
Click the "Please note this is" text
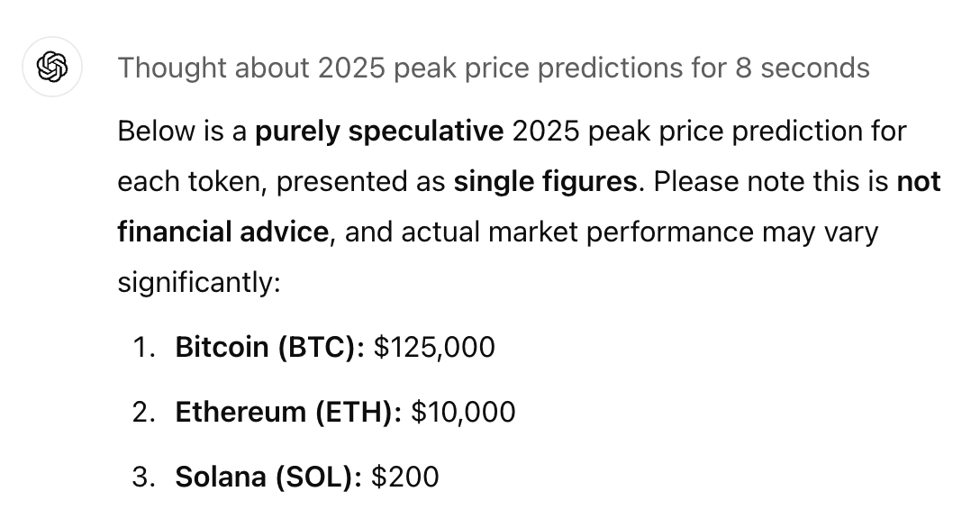(771, 182)
